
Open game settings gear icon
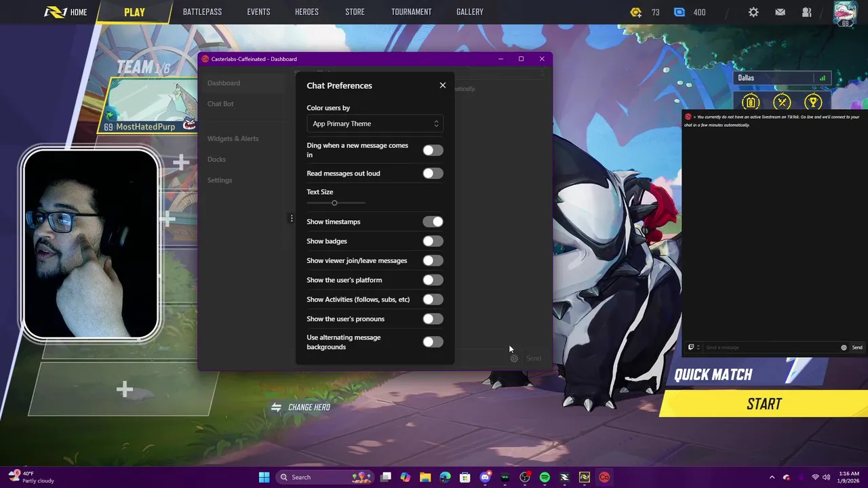753,12
